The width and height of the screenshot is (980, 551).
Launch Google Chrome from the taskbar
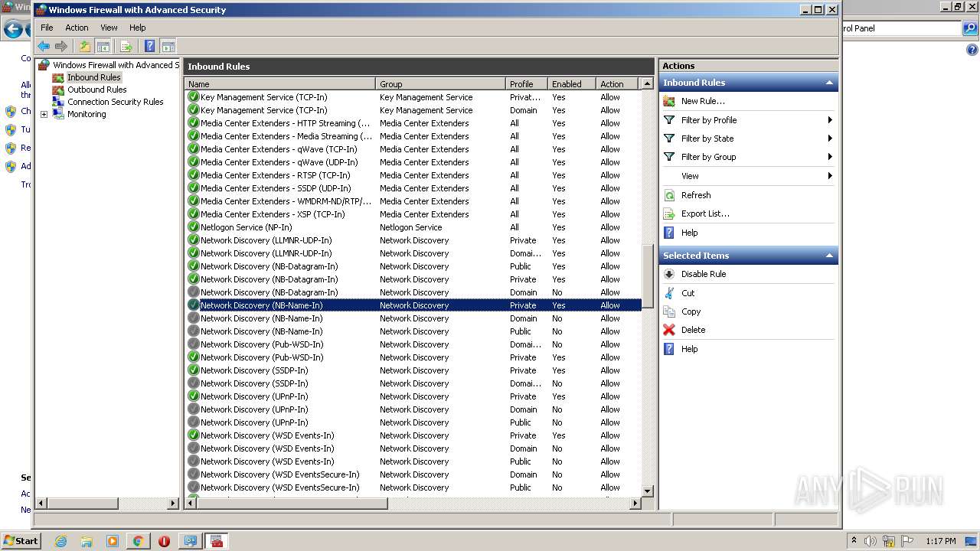click(x=138, y=541)
